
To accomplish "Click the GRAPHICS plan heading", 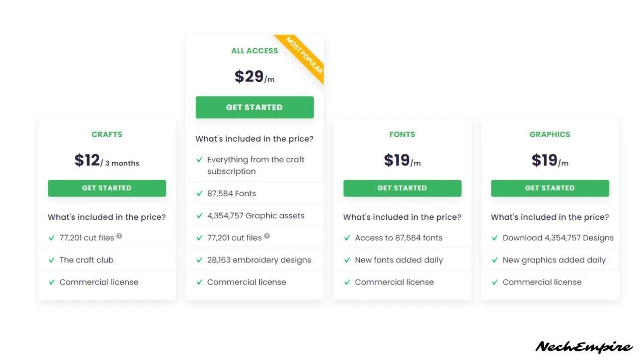I will (x=550, y=134).
